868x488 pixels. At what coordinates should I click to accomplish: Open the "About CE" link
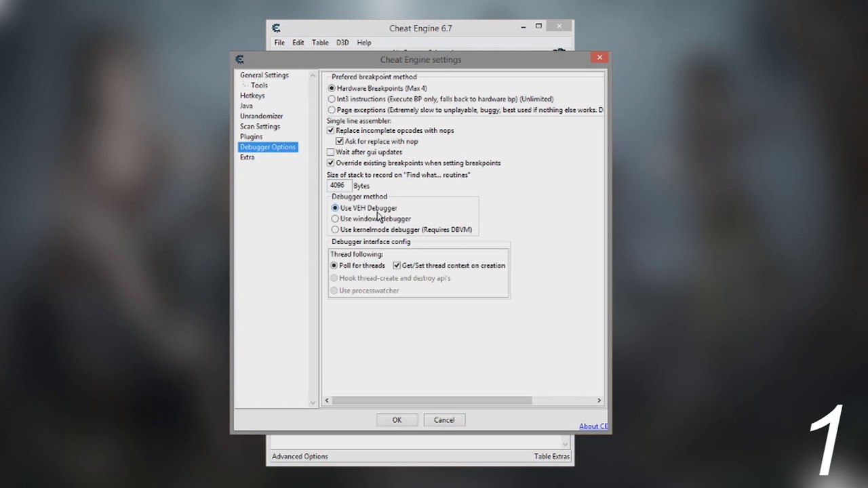tap(593, 426)
